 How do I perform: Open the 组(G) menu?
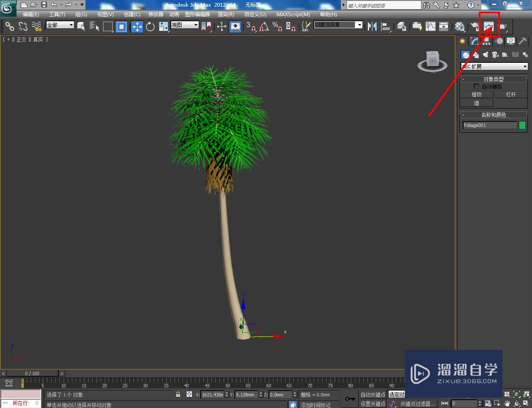coord(81,15)
